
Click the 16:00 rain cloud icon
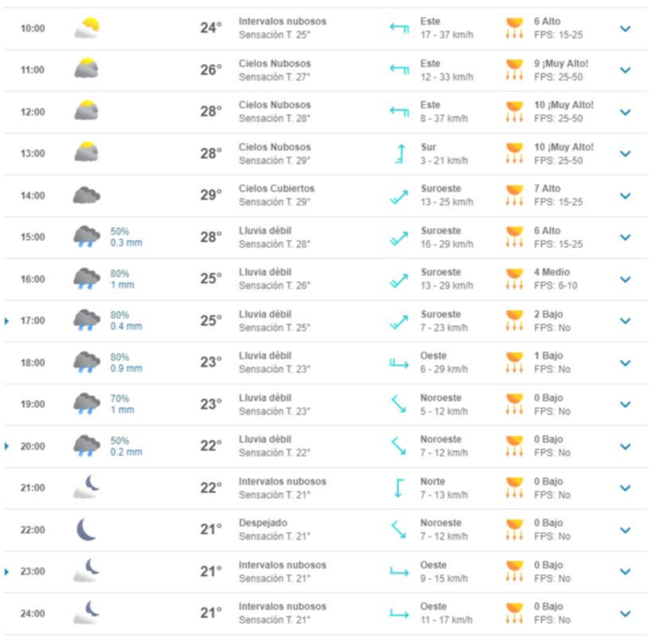coord(87,279)
